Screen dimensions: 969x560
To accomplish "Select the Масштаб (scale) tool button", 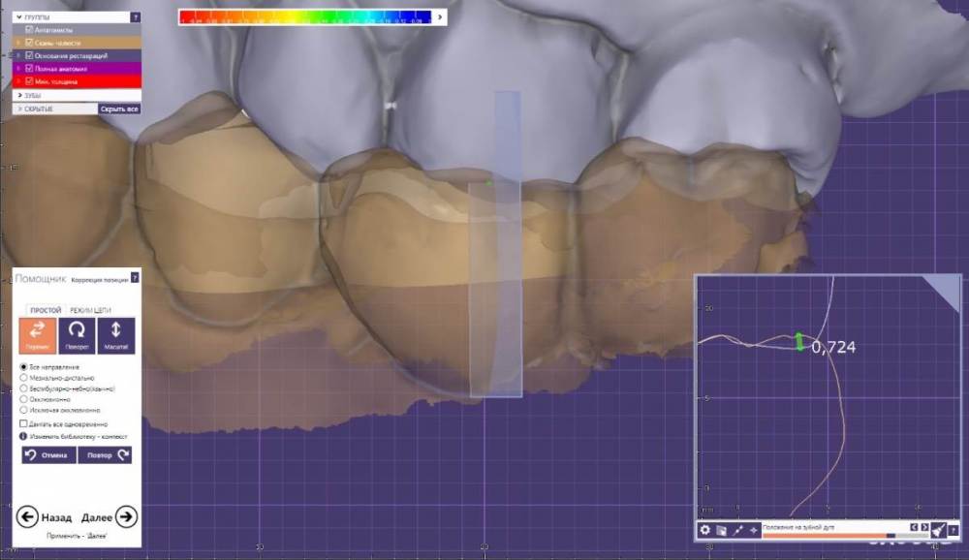I will [x=116, y=334].
